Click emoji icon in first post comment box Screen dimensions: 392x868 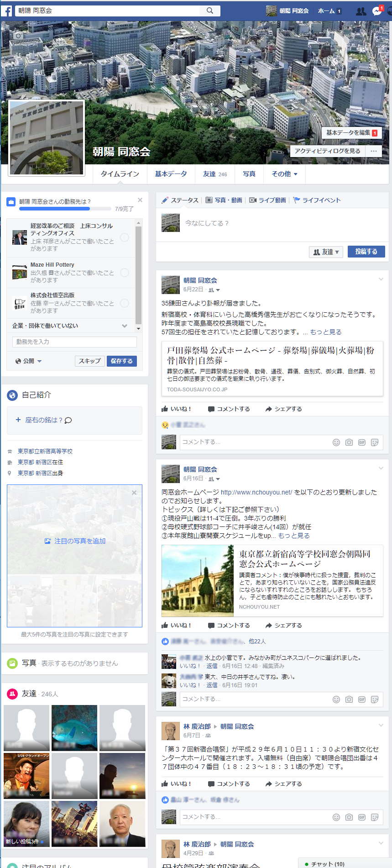336,442
